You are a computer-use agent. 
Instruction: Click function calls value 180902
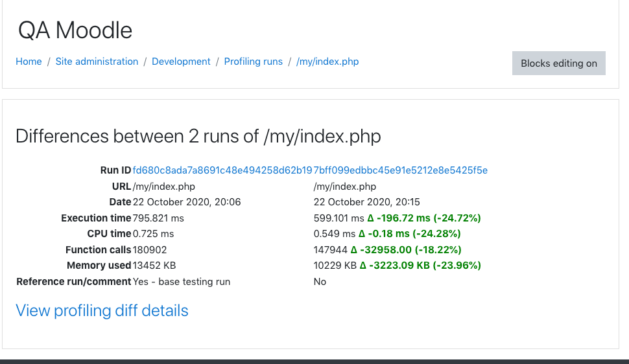[x=150, y=250]
